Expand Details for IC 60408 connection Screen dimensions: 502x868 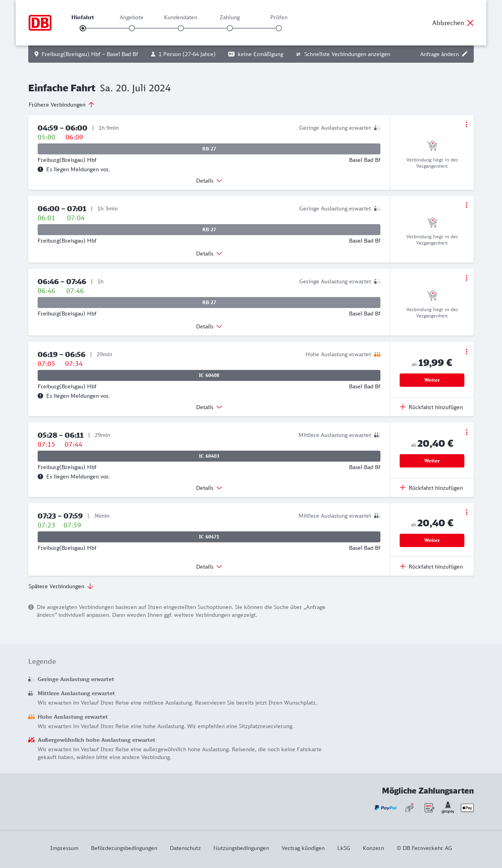(x=209, y=407)
